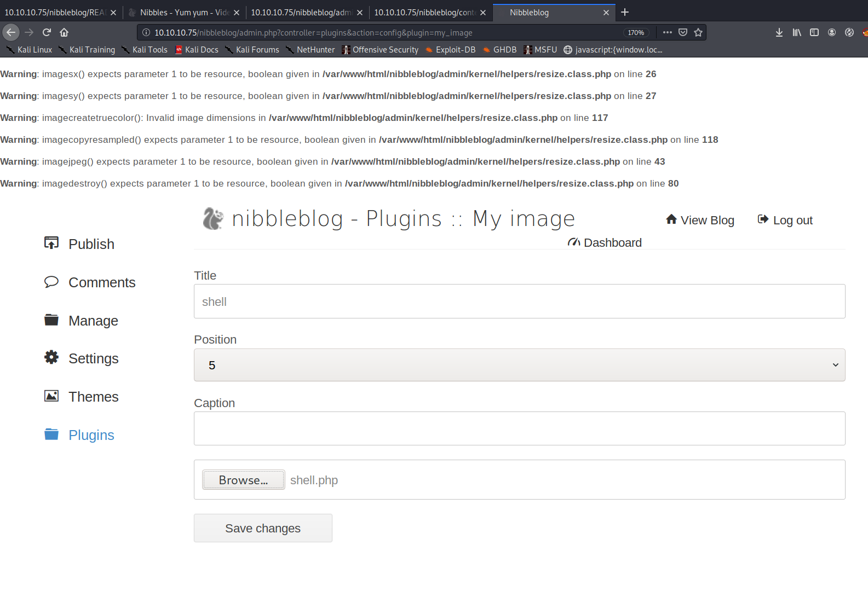The height and width of the screenshot is (603, 868).
Task: Switch to the first nibbleblog/README tab
Action: tap(55, 12)
